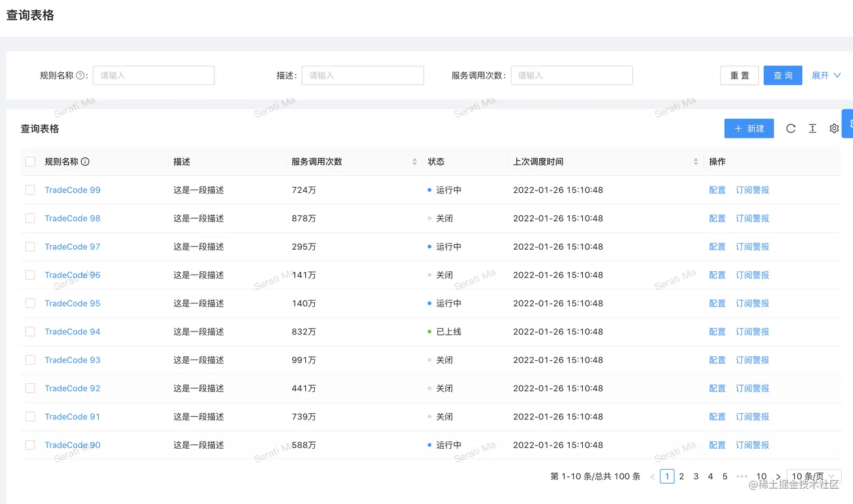This screenshot has height=504, width=853.
Task: Check the TradeCode 99 row checkbox
Action: point(30,190)
